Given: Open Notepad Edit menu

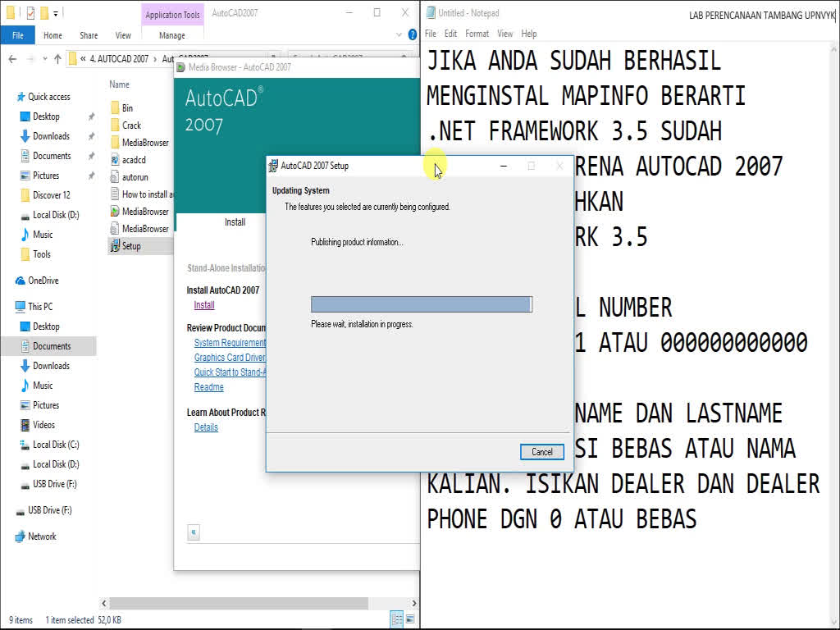Looking at the screenshot, I should tap(450, 34).
